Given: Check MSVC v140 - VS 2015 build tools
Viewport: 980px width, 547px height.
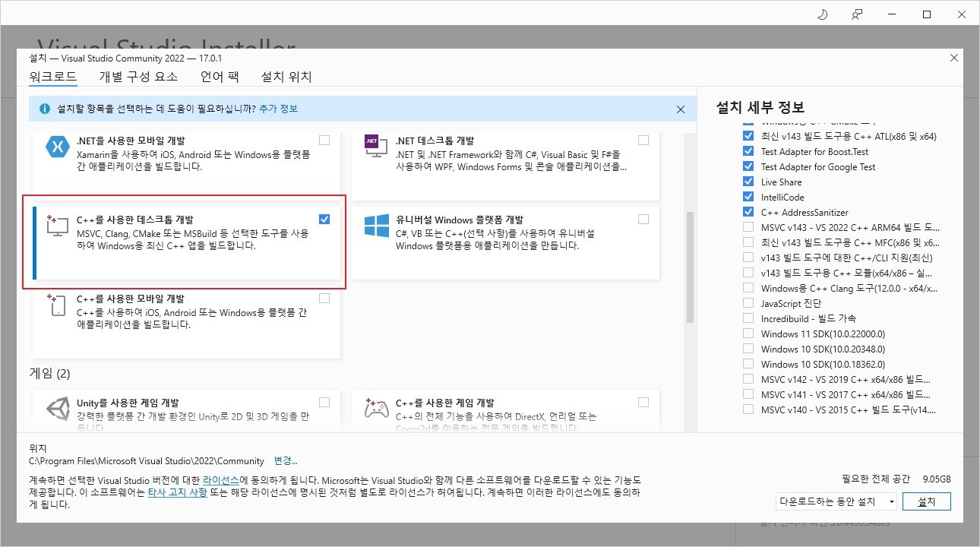Looking at the screenshot, I should click(x=748, y=409).
